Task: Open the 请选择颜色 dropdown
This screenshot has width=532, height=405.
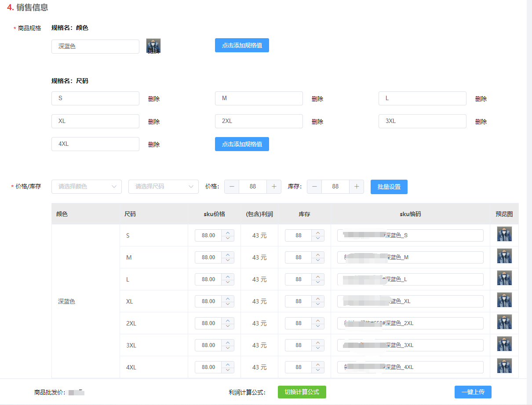Action: pos(87,187)
